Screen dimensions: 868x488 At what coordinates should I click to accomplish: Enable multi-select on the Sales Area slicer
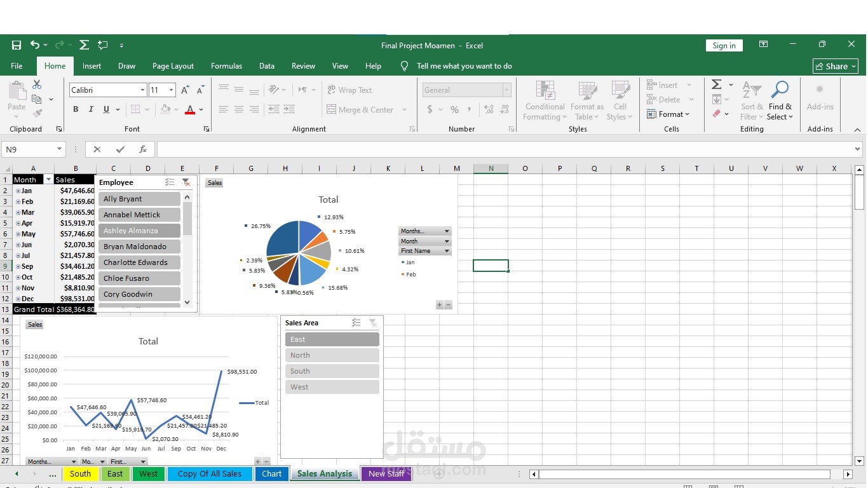[356, 322]
